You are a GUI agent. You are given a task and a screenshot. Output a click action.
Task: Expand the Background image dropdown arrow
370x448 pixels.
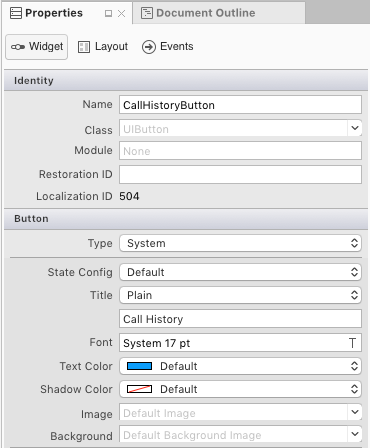pos(355,434)
